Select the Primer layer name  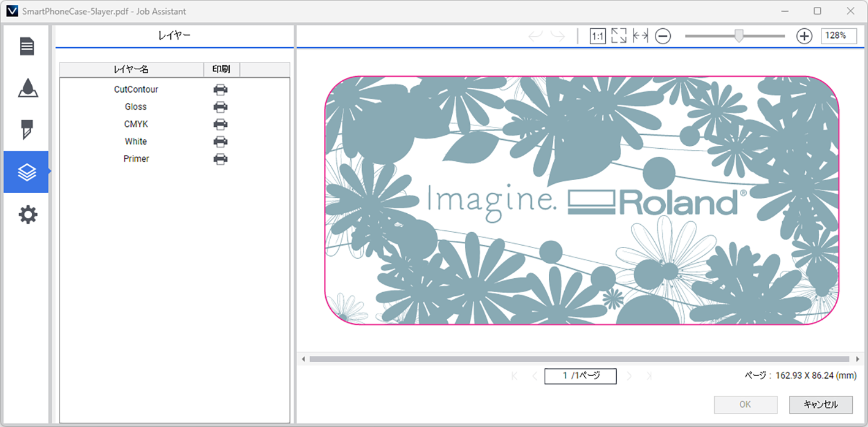tap(136, 159)
